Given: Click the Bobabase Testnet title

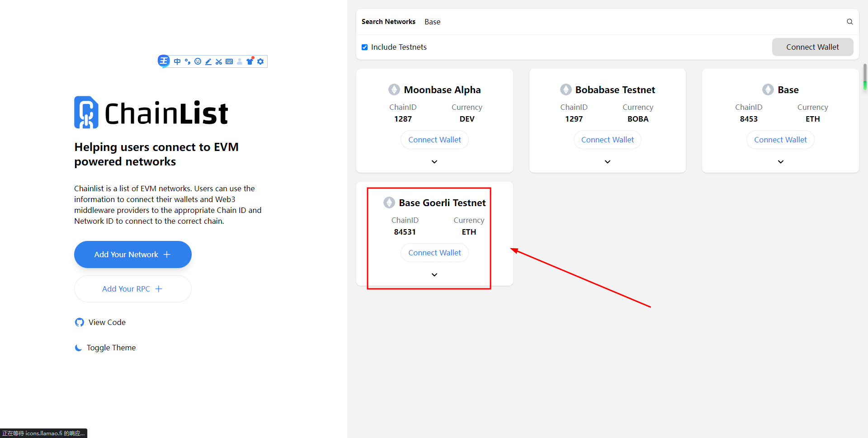Looking at the screenshot, I should point(615,89).
